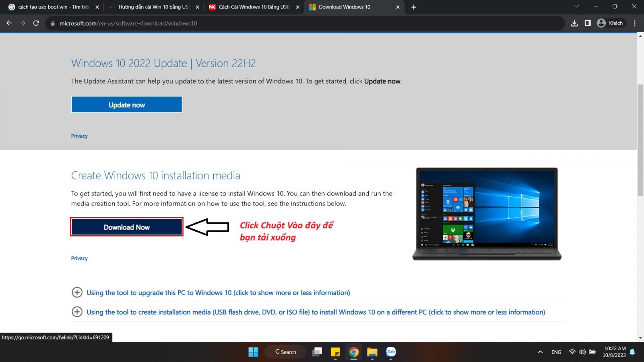Viewport: 644px width, 362px height.
Task: Open the Khách guest profile button
Action: click(x=610, y=23)
